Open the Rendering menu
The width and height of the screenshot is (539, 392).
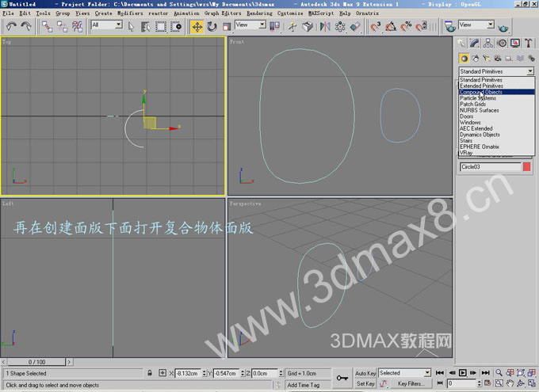pos(259,13)
